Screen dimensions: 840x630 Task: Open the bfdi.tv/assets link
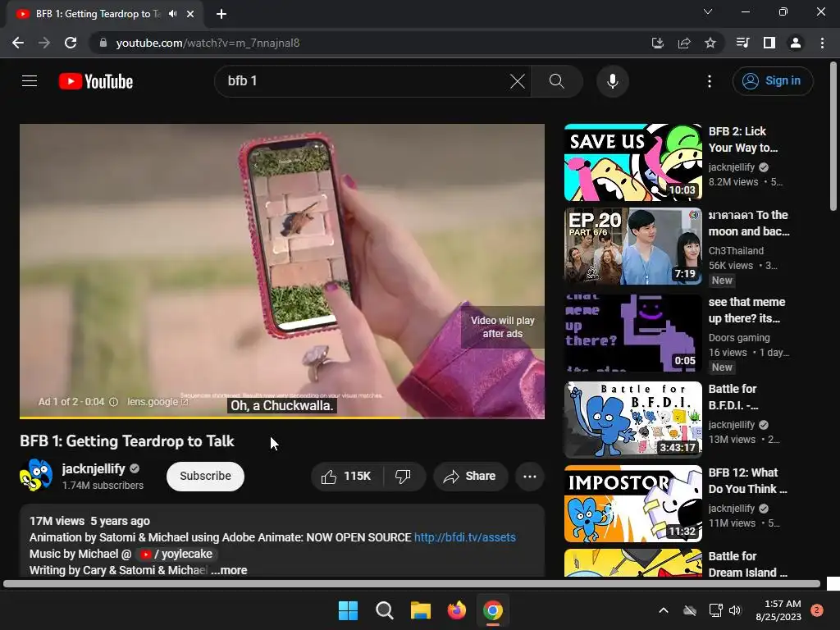(465, 537)
